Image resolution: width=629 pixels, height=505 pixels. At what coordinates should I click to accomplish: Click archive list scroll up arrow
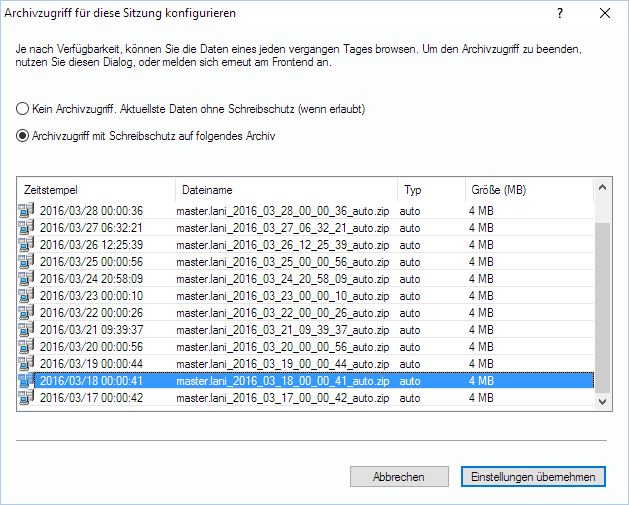tap(603, 187)
